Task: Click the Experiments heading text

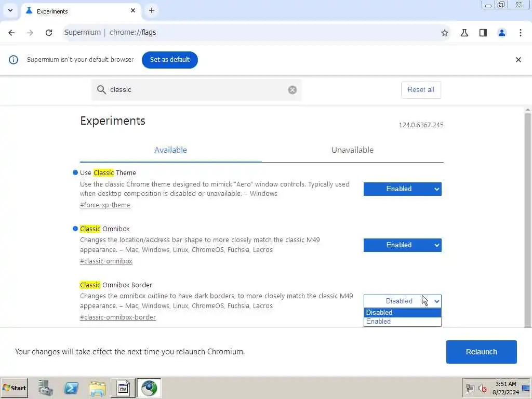Action: click(113, 121)
